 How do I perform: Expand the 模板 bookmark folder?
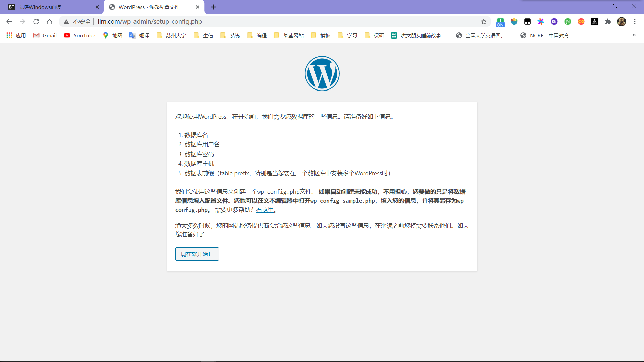tap(321, 35)
